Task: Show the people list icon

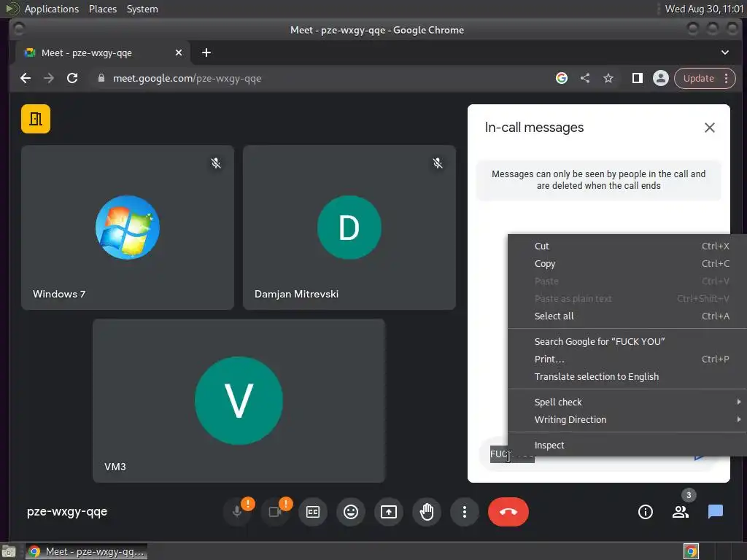Action: [x=681, y=512]
